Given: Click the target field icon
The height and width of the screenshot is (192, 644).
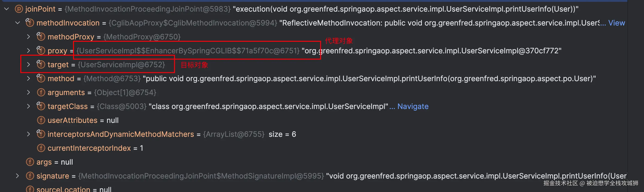Looking at the screenshot, I should tap(41, 64).
